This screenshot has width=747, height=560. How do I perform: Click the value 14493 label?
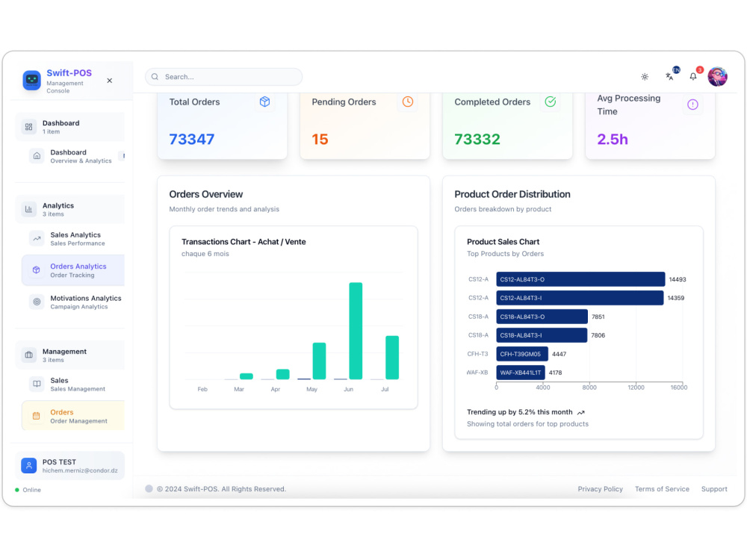tap(678, 279)
